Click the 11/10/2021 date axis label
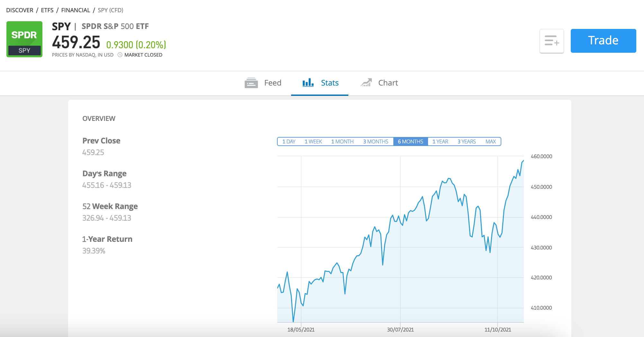The image size is (644, 337). (x=498, y=330)
